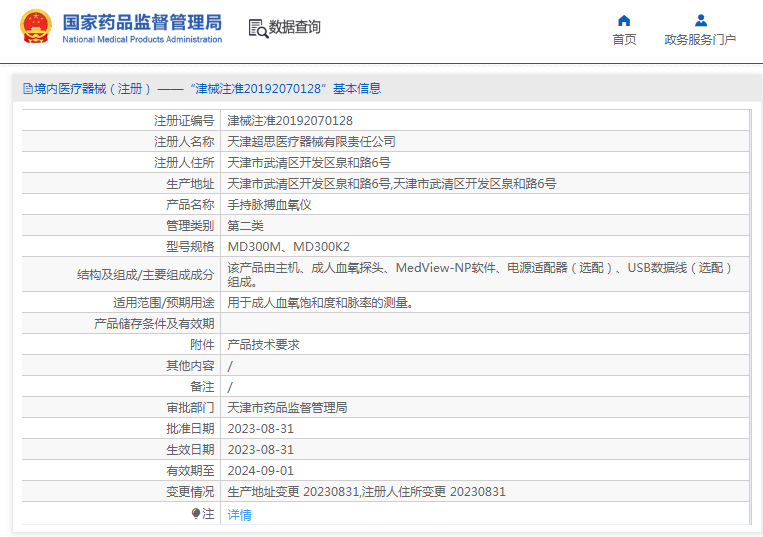Screen dimensions: 763x537
Task: Click 国家药品监督管理局 title
Action: [x=142, y=22]
